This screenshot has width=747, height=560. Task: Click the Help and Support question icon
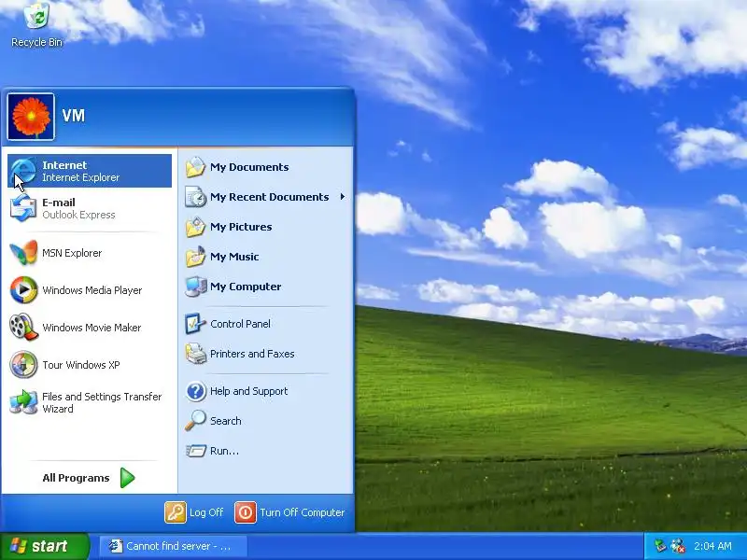pos(195,391)
